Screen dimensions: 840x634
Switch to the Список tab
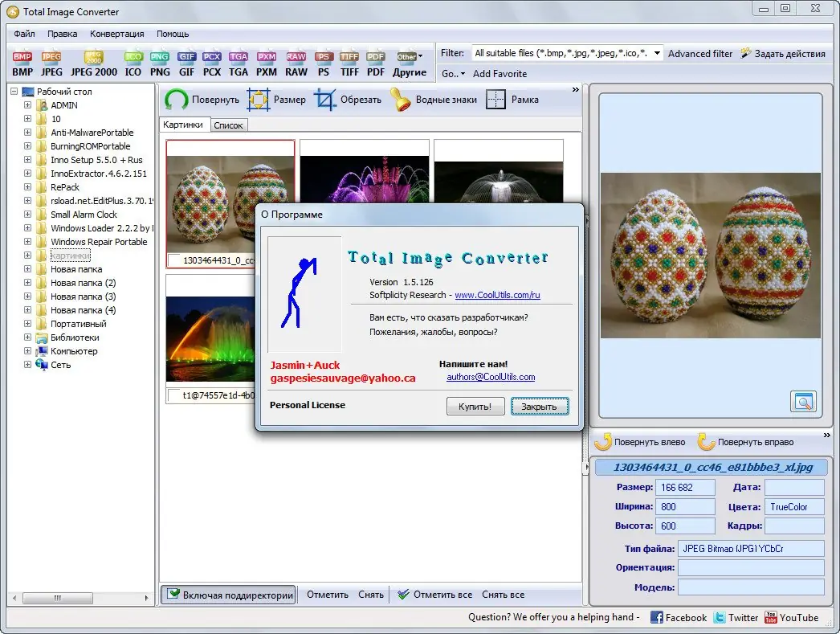228,125
